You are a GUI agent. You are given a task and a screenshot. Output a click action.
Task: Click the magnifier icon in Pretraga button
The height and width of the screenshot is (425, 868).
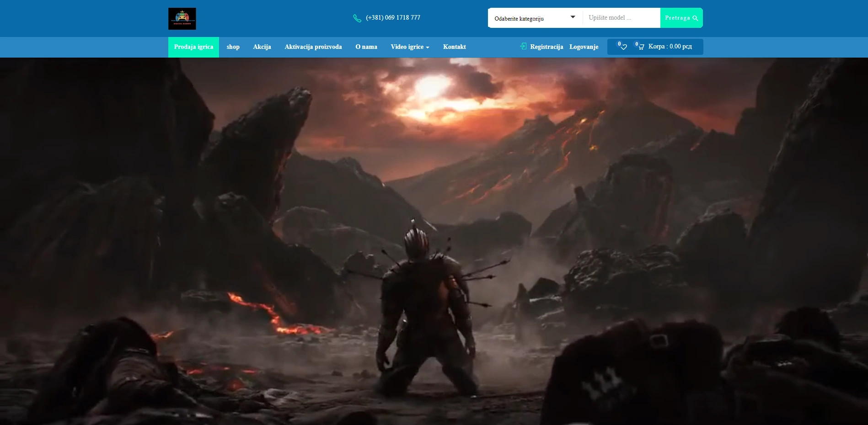(695, 18)
